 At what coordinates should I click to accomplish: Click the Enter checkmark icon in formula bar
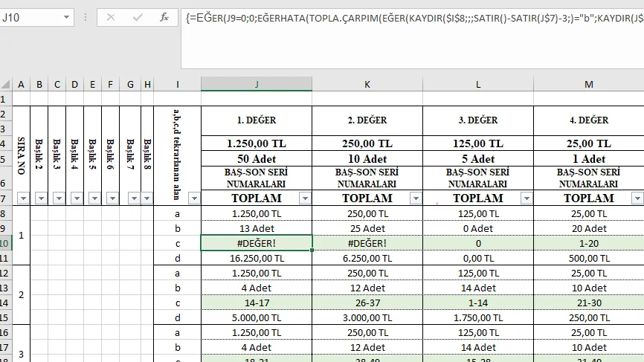point(138,17)
